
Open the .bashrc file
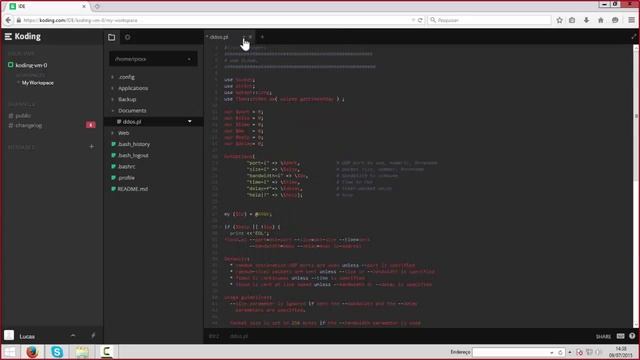(126, 167)
